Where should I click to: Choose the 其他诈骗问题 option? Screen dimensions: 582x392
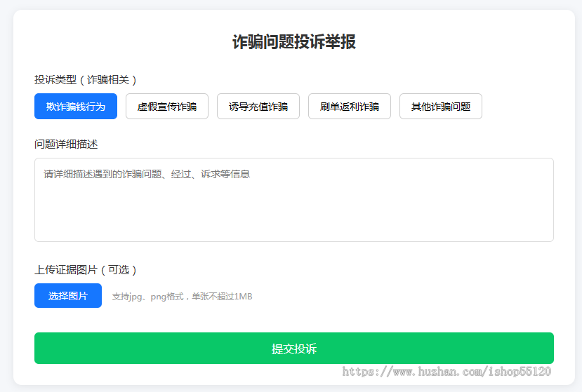click(441, 107)
